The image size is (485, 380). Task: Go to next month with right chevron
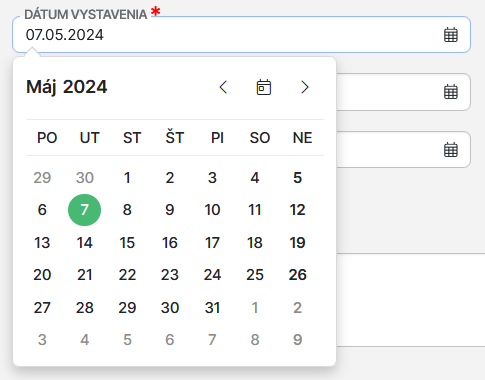(305, 87)
